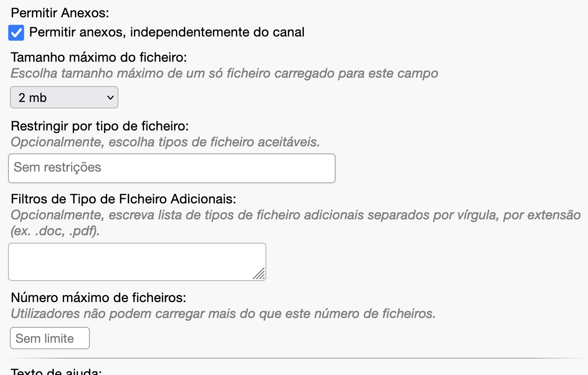The width and height of the screenshot is (588, 375).
Task: Focus the additional file type filters textarea
Action: coord(137,261)
